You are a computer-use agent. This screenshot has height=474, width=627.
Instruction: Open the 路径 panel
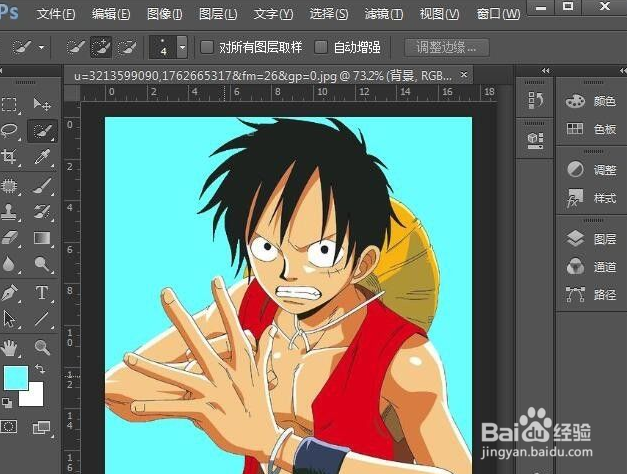click(x=591, y=295)
